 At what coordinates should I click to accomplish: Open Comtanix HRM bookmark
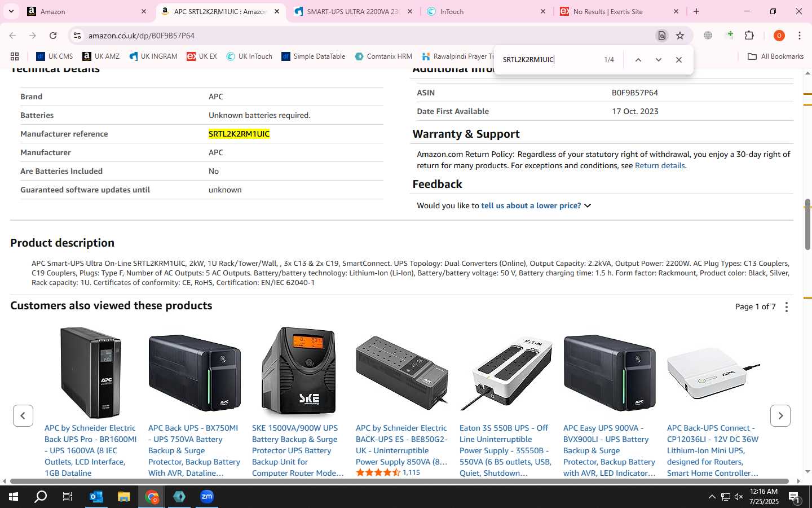pos(383,56)
